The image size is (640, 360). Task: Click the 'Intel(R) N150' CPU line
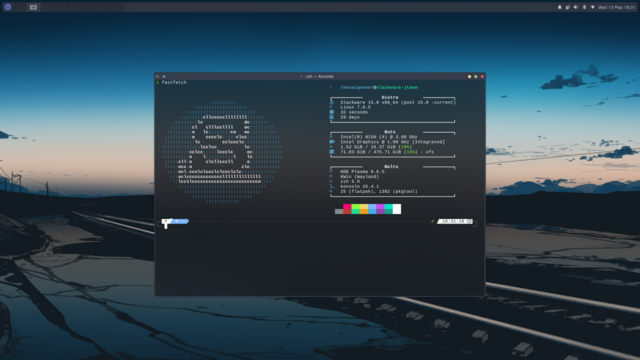(379, 137)
